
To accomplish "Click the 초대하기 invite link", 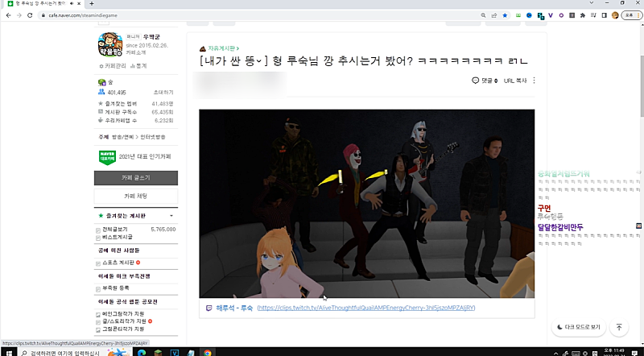I will tap(163, 93).
